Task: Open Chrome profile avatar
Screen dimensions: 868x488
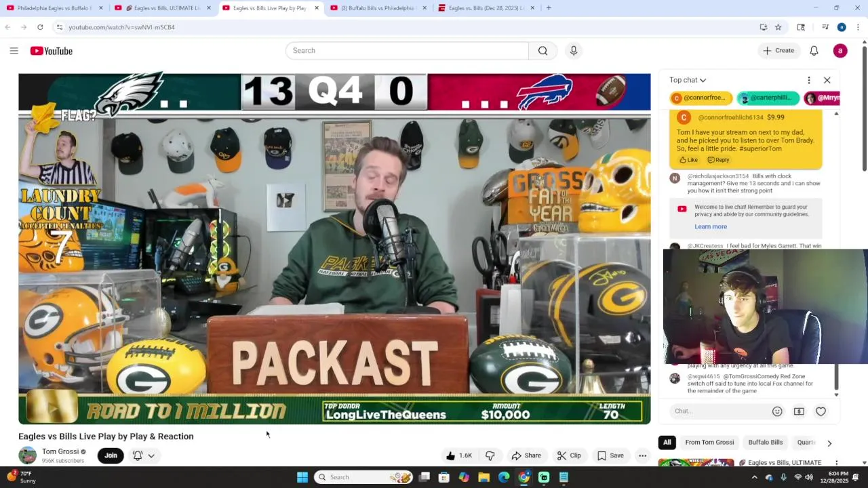Action: pyautogui.click(x=842, y=27)
